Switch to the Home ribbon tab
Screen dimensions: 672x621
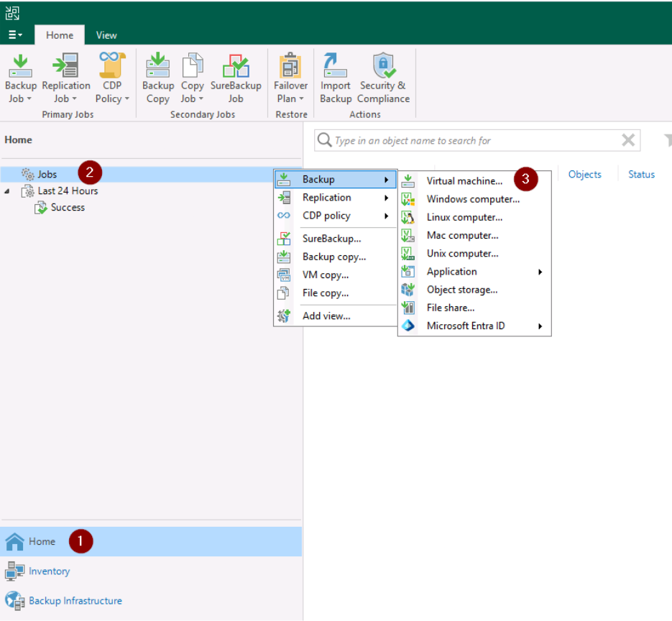coord(60,35)
